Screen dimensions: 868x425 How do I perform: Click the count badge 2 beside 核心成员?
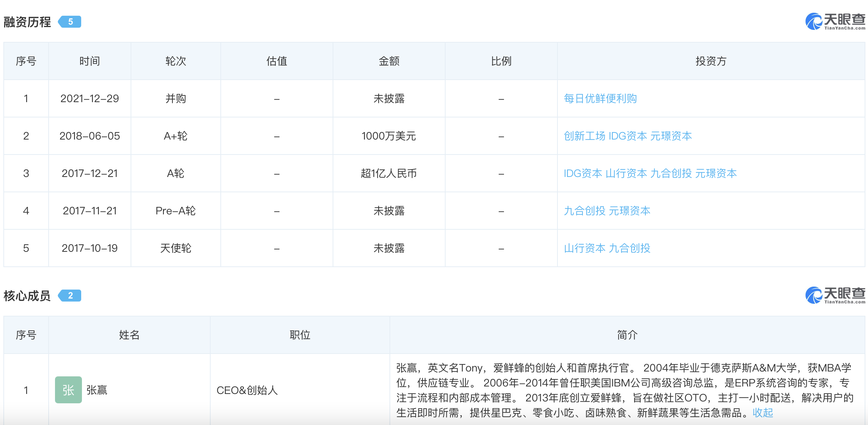coord(70,296)
